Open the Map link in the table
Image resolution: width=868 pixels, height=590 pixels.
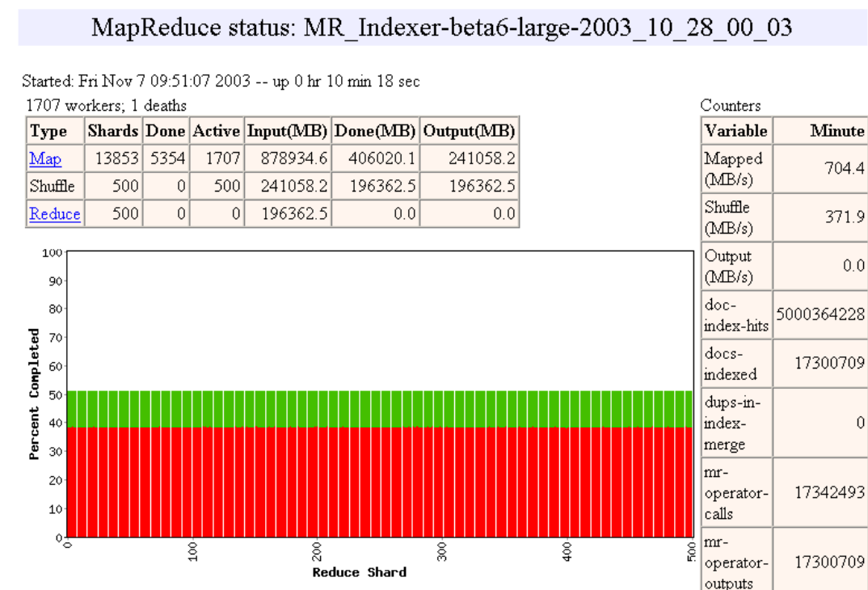pos(45,159)
